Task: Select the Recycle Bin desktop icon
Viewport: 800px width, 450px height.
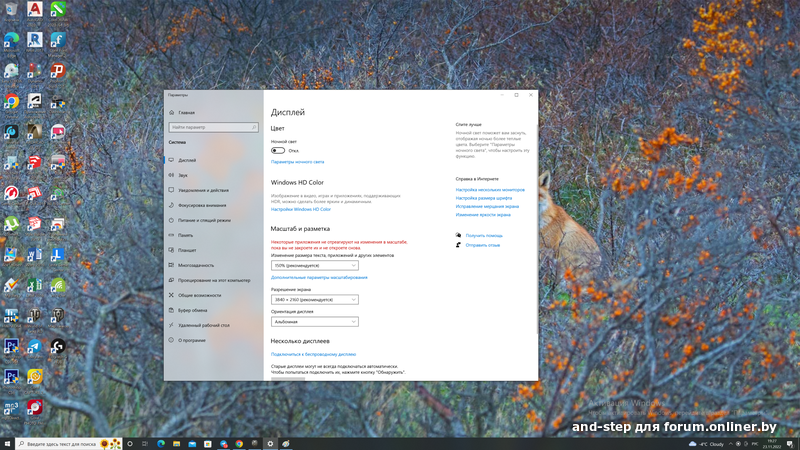Action: (11, 11)
